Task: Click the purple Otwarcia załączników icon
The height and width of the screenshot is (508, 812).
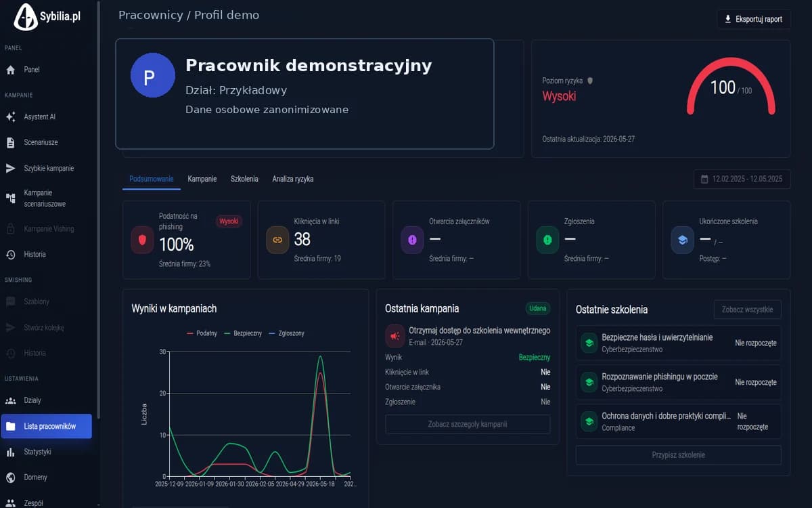Action: pos(412,240)
